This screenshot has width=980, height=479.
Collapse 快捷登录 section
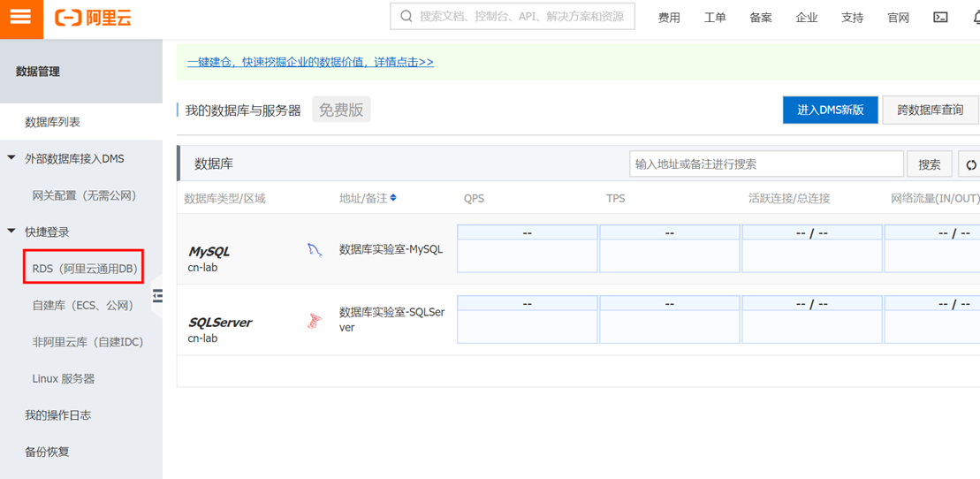tap(11, 232)
